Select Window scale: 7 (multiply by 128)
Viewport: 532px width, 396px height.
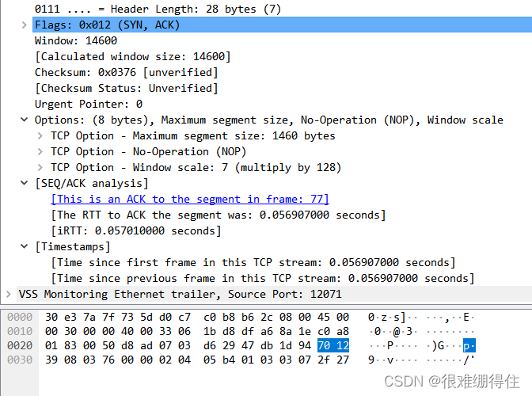(x=196, y=167)
